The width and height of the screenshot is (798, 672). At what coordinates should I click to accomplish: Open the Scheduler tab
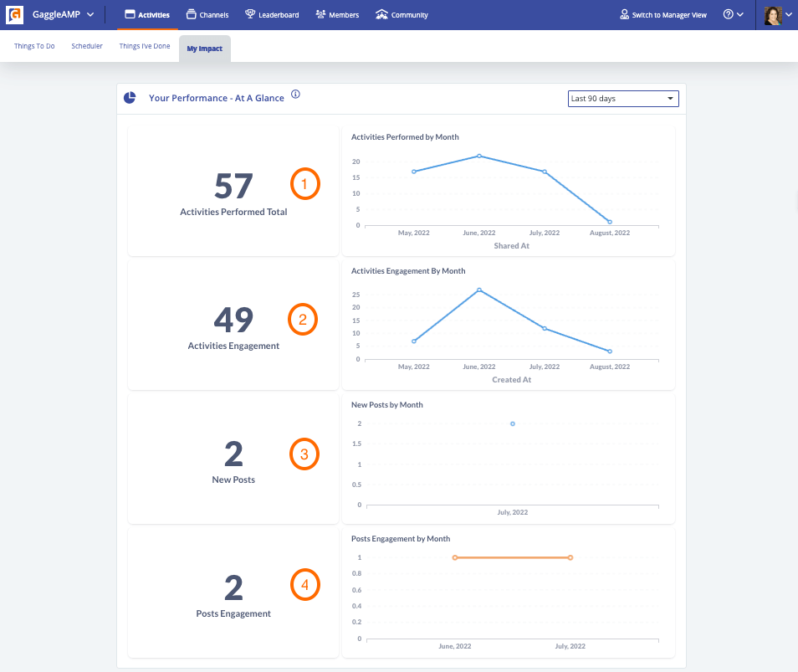(87, 46)
